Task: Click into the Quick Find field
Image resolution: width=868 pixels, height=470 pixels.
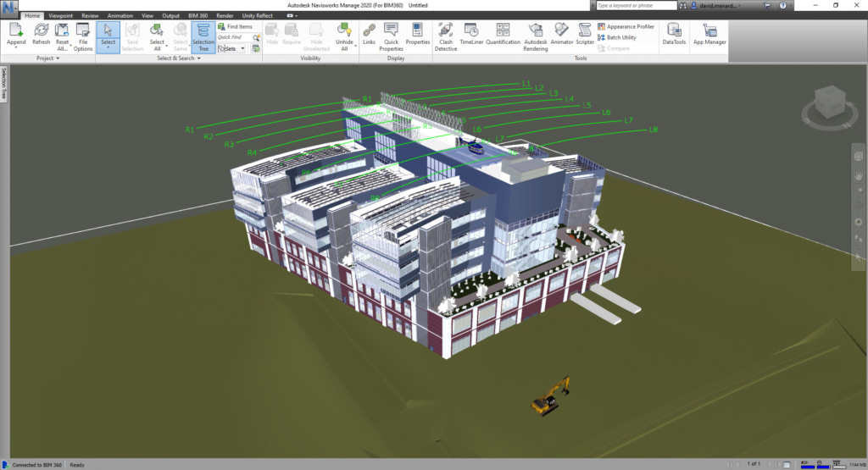Action: tap(235, 37)
